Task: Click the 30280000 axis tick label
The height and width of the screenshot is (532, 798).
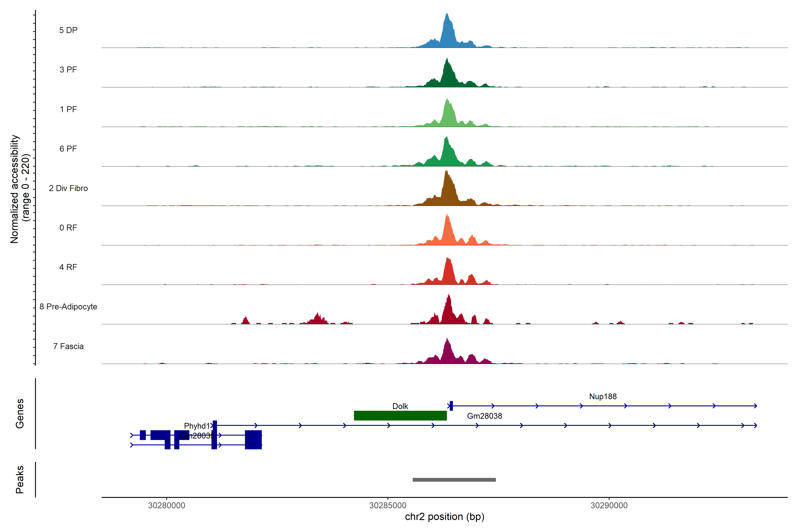Action: point(167,506)
